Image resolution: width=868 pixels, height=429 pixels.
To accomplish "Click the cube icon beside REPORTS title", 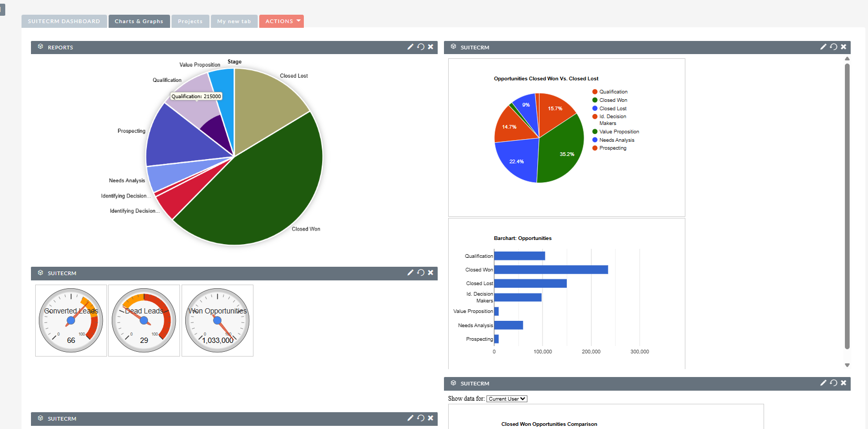I will [40, 47].
